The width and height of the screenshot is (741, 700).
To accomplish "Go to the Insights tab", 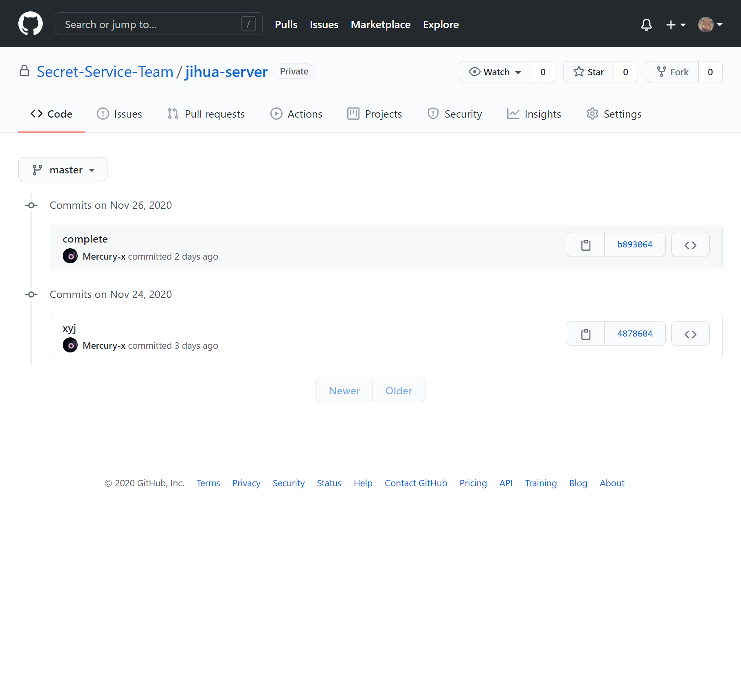I will coord(534,114).
